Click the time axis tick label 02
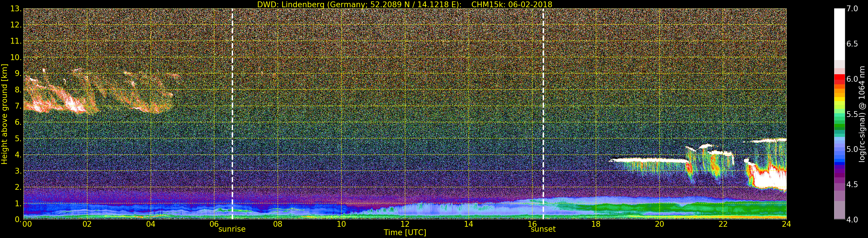The image size is (868, 238). pos(87,224)
